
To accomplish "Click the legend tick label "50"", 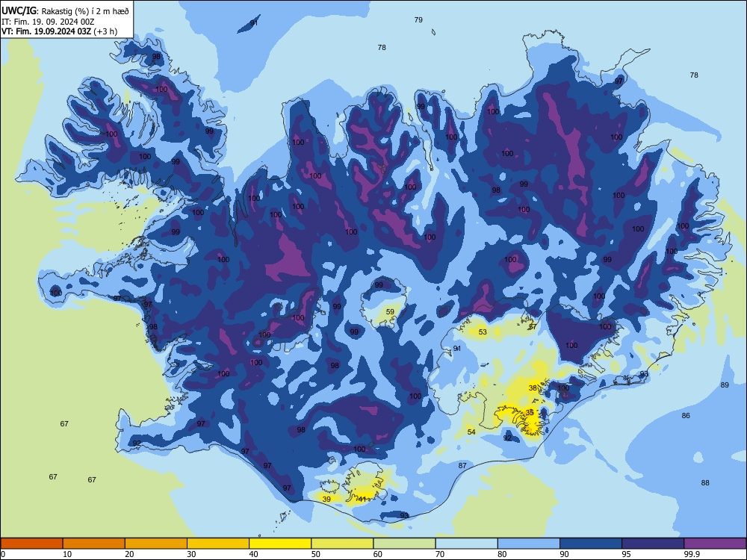I will pyautogui.click(x=315, y=554).
